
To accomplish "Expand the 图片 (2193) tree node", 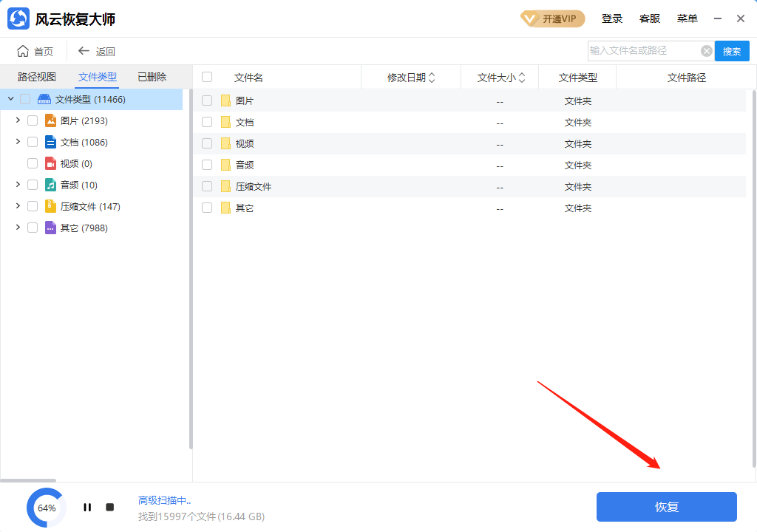I will [18, 120].
